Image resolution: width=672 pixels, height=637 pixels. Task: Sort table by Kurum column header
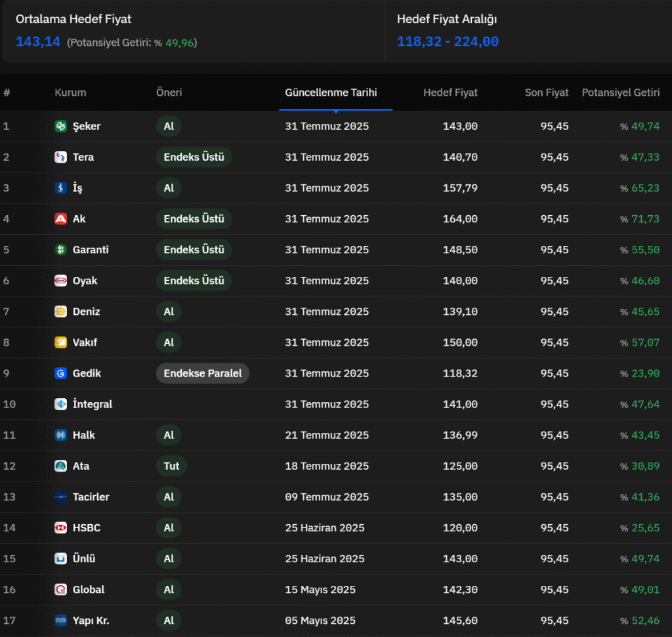point(70,92)
